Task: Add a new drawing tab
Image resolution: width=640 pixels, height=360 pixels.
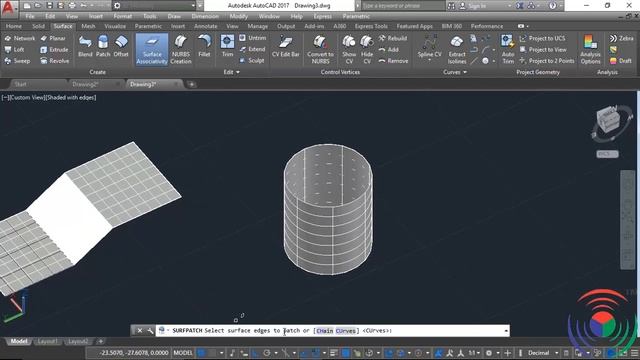Action: tap(191, 84)
